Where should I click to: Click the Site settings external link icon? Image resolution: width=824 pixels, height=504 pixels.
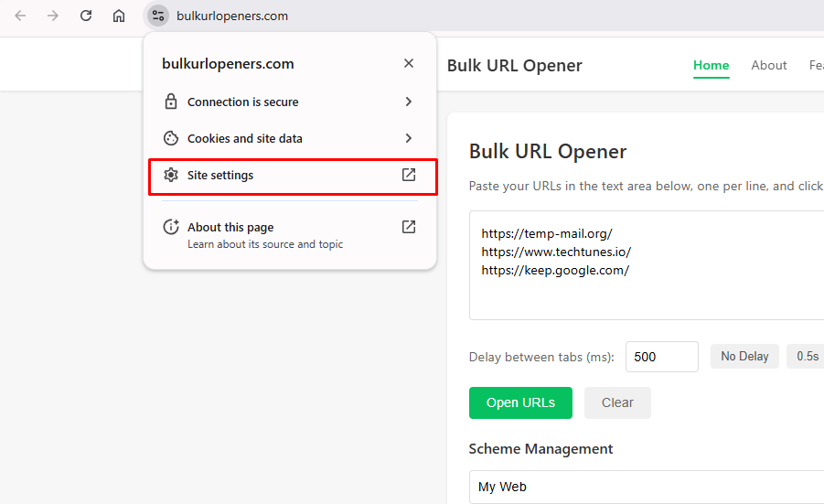tap(408, 175)
